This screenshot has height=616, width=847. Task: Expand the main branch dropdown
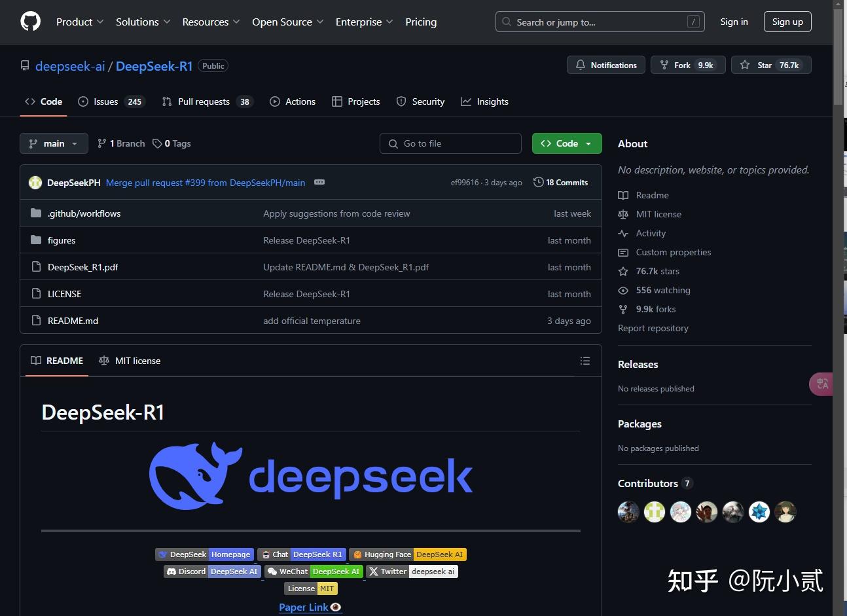click(74, 143)
